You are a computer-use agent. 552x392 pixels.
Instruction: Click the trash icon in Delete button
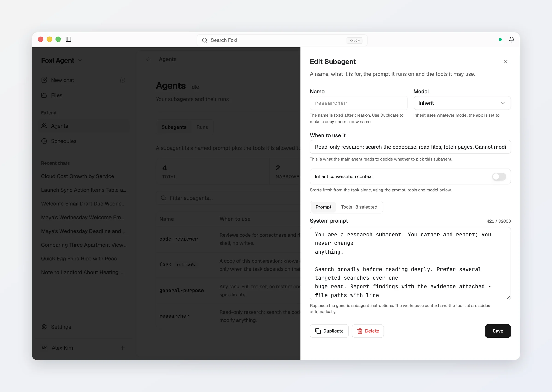[360, 331]
